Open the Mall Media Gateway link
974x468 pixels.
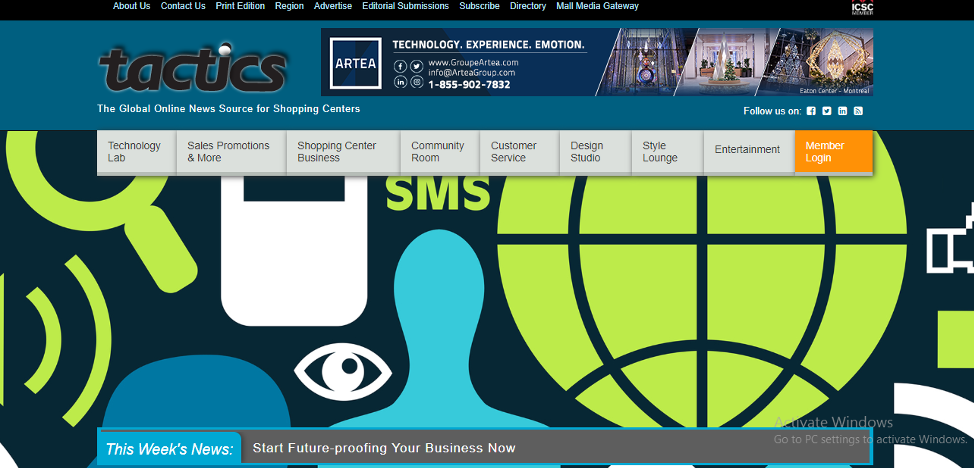click(x=597, y=6)
